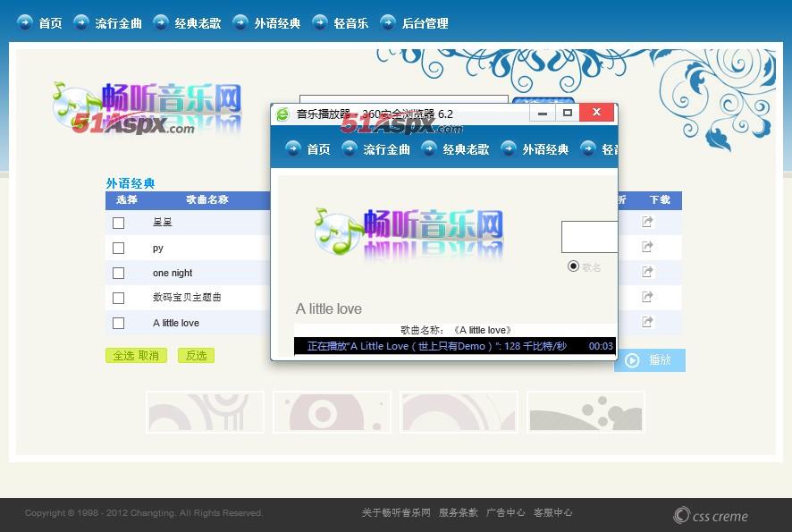This screenshot has width=792, height=532.
Task: Click the 歌曲名称 column header
Action: click(x=207, y=199)
